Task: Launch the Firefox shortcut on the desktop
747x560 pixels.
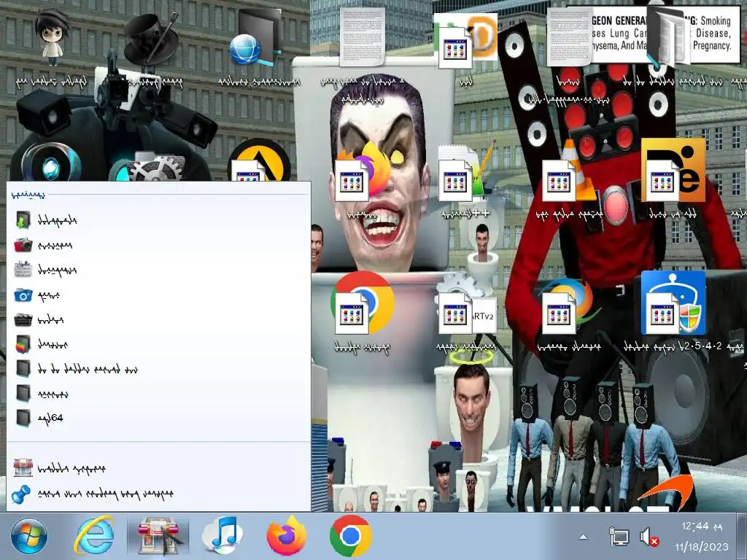Action: [364, 172]
